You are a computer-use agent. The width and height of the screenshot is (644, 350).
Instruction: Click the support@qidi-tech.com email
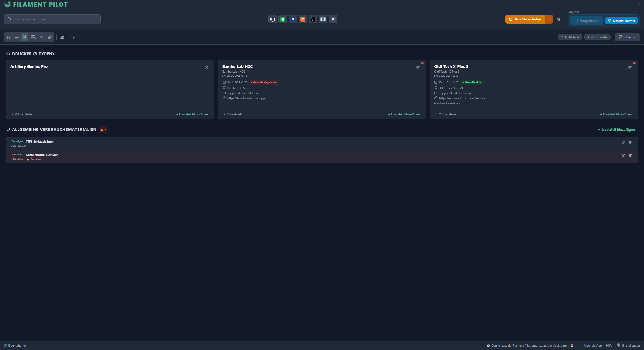click(455, 93)
